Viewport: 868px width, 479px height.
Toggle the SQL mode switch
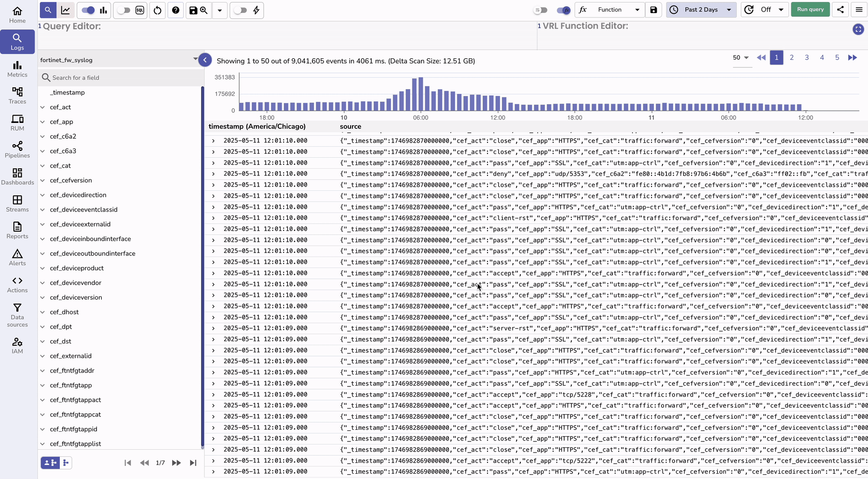(124, 10)
